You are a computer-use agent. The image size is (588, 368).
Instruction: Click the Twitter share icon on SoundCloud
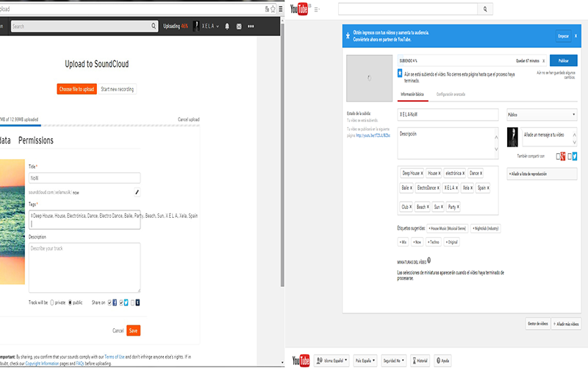126,302
